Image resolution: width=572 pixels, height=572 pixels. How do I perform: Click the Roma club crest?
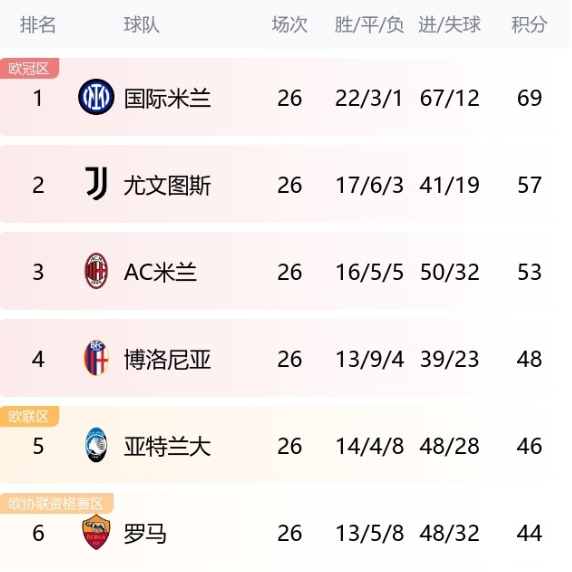pos(96,532)
